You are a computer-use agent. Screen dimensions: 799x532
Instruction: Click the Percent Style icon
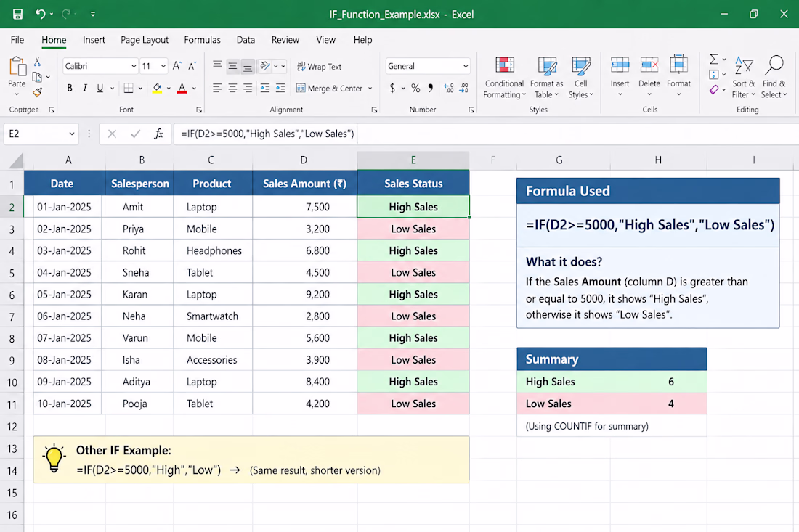[x=415, y=88]
